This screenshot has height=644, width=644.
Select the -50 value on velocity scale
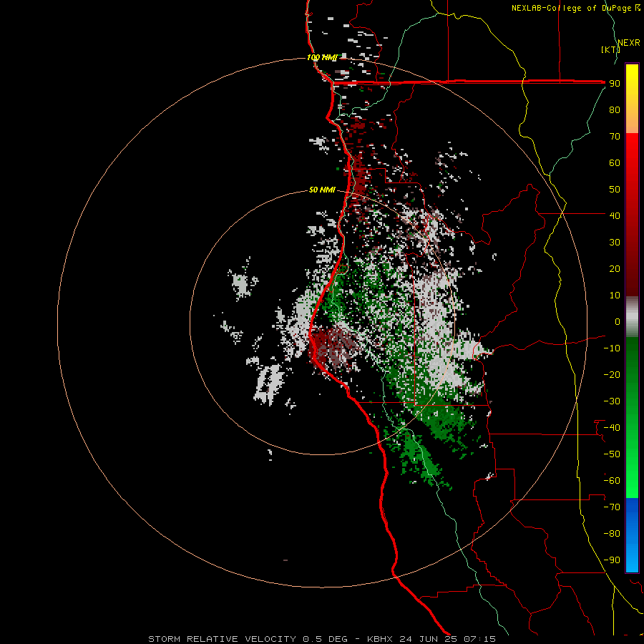612,454
